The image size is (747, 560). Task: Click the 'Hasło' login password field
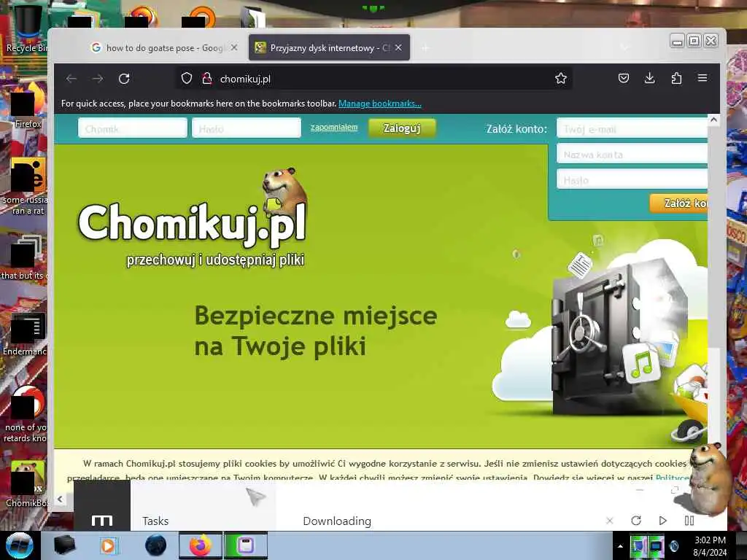coord(247,128)
